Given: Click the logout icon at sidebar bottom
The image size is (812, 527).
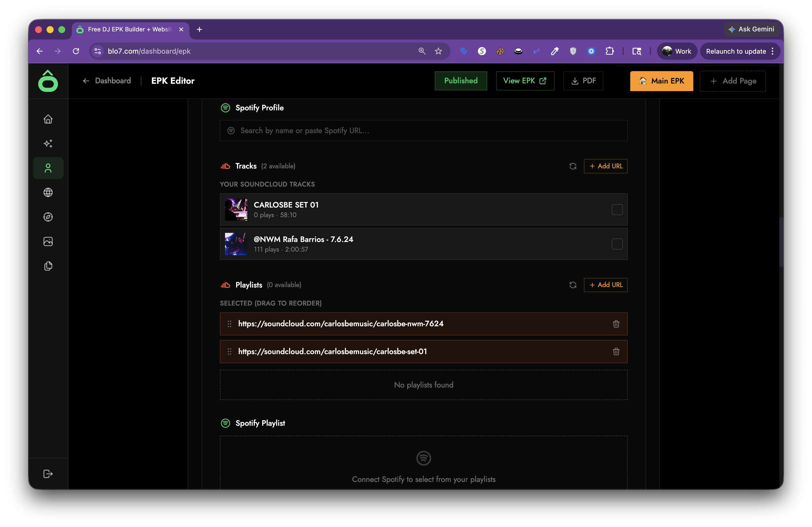Looking at the screenshot, I should [48, 474].
